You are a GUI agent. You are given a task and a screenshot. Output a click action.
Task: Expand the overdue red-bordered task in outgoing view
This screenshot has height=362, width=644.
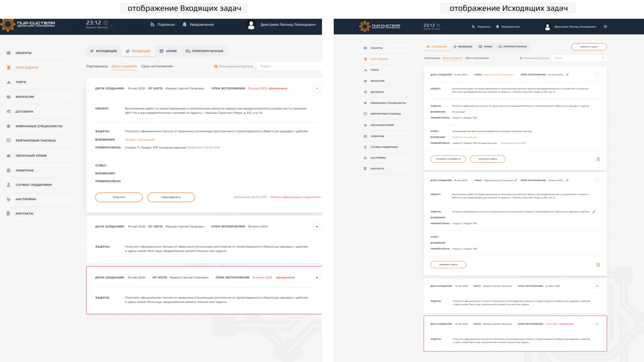pyautogui.click(x=597, y=324)
